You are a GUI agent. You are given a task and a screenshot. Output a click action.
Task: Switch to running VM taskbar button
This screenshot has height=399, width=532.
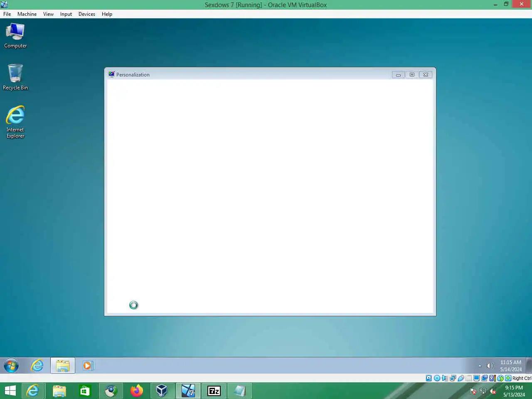click(x=188, y=391)
